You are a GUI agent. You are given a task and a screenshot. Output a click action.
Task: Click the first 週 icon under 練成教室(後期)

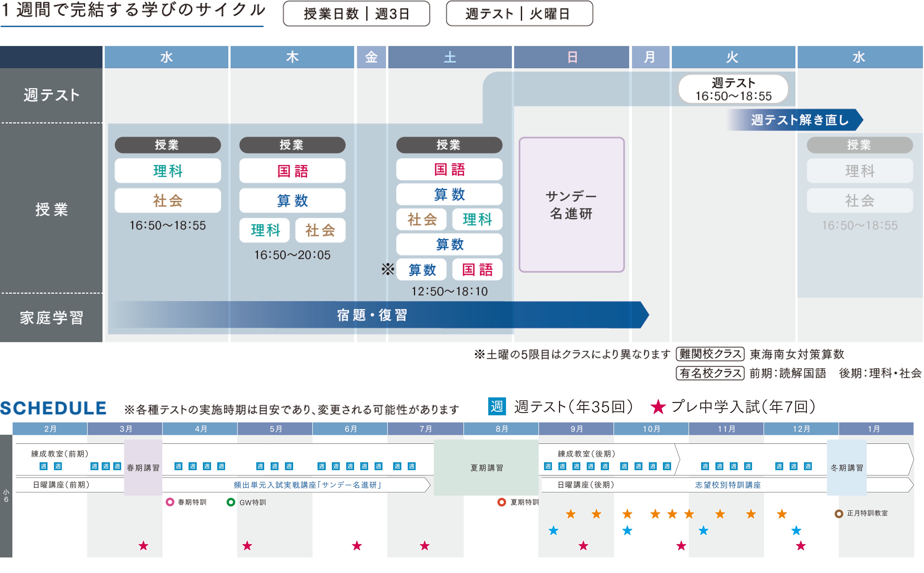(548, 466)
